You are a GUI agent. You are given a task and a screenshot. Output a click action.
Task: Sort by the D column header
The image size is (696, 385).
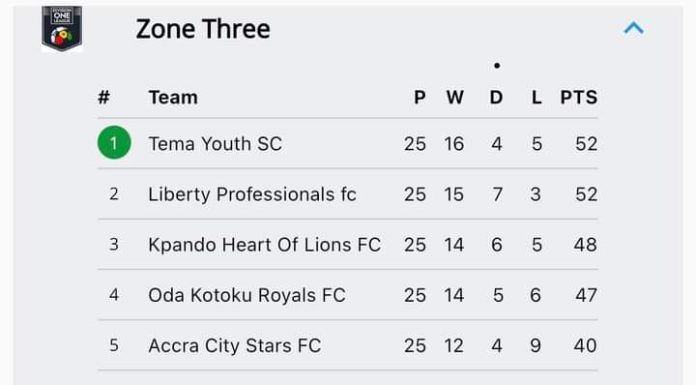point(496,97)
